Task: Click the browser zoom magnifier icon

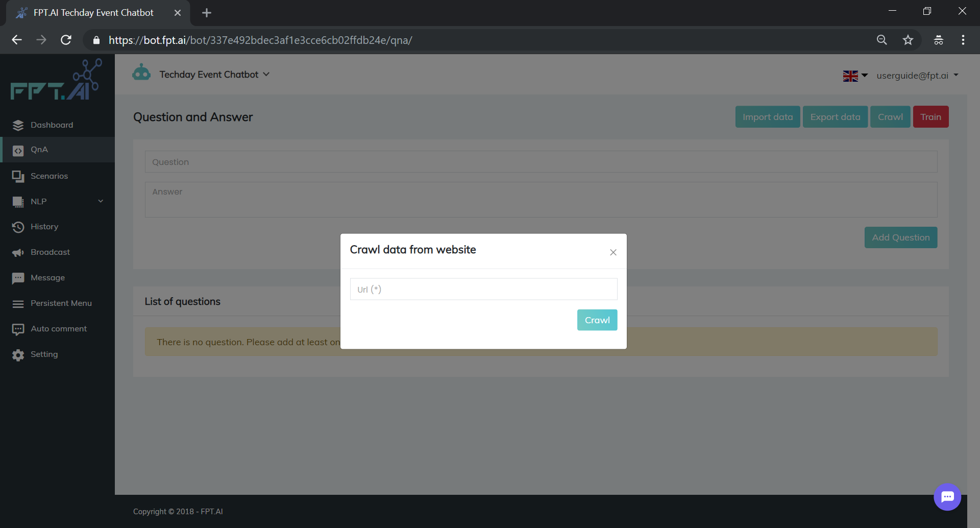Action: 881,40
